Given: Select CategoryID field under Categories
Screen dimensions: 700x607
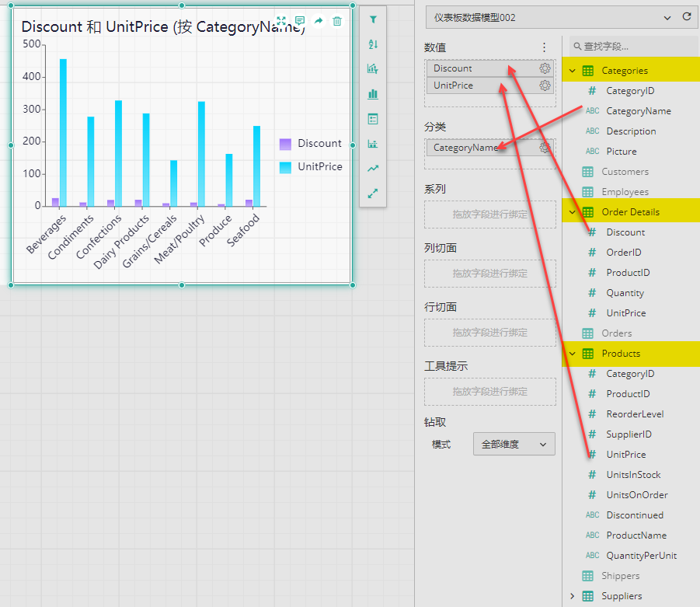Looking at the screenshot, I should 630,91.
